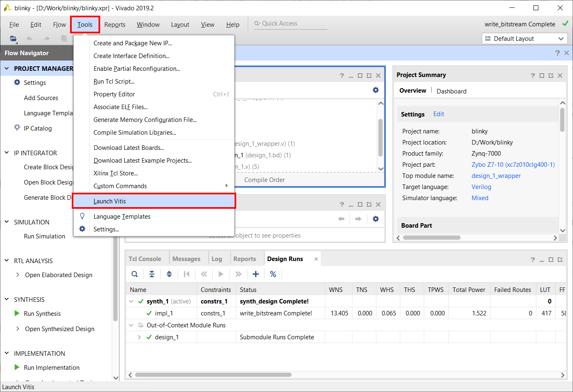The height and width of the screenshot is (392, 573).
Task: Click the Verilog target language link
Action: point(481,187)
